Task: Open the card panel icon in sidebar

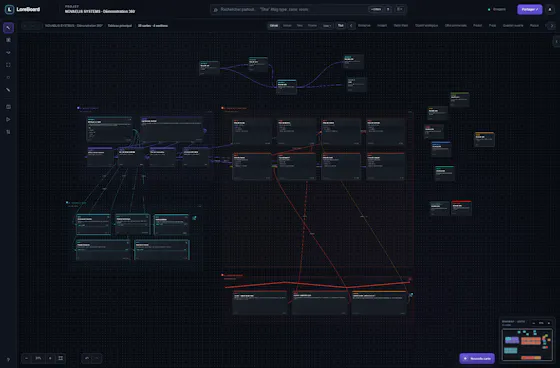Action: pyautogui.click(x=8, y=107)
